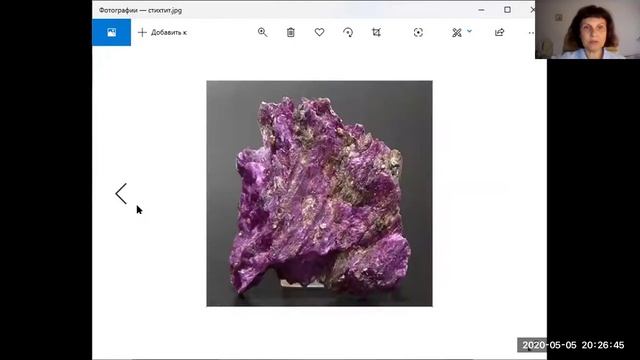Rotate the image with the rotate icon
This screenshot has height=360, width=640.
pos(348,32)
